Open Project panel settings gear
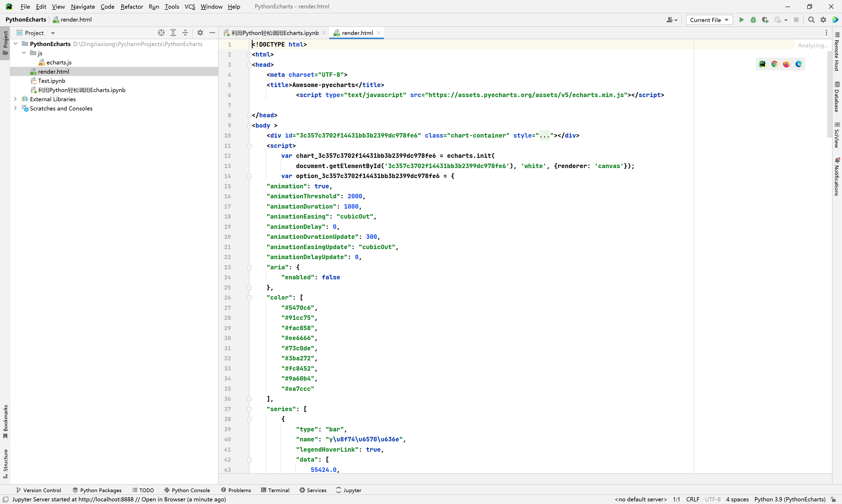Screen dimensions: 842x504 [200, 33]
